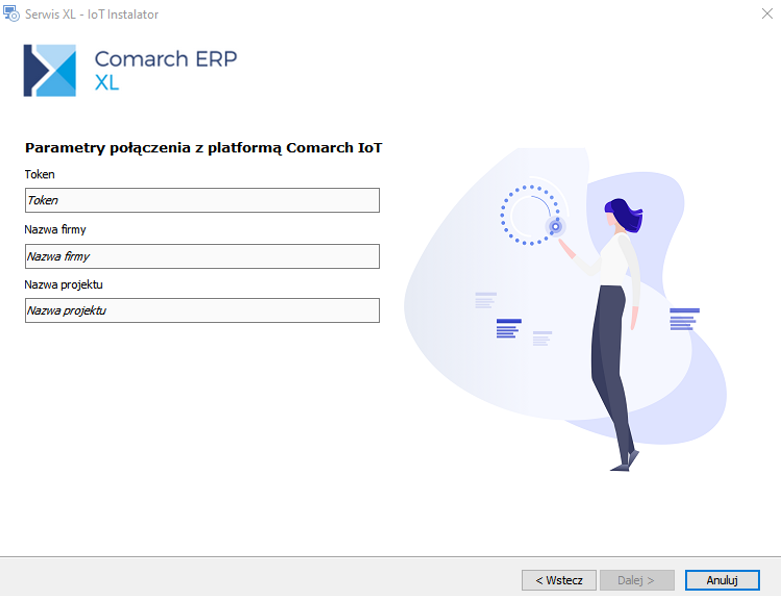This screenshot has width=781, height=596.
Task: Click the Token input field
Action: pos(202,200)
